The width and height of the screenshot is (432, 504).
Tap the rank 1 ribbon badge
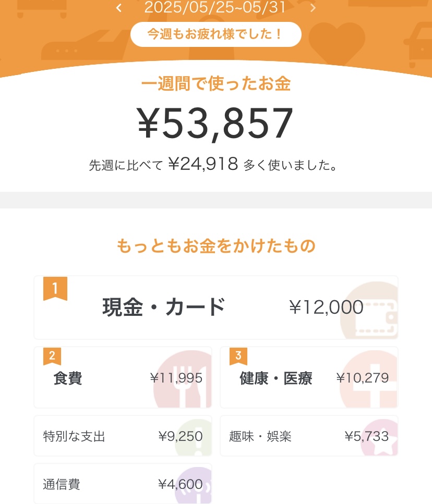pos(55,288)
